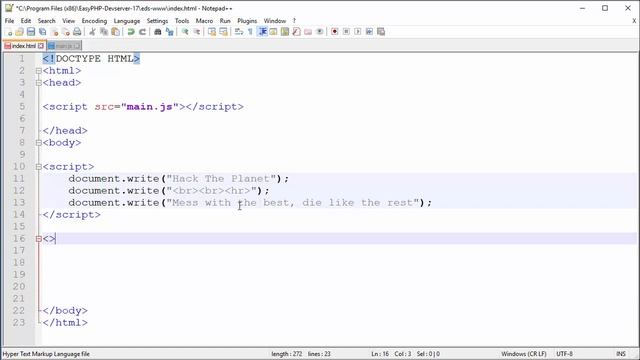Click the UTF-8 encoding status entry
640x360 pixels.
click(x=564, y=354)
